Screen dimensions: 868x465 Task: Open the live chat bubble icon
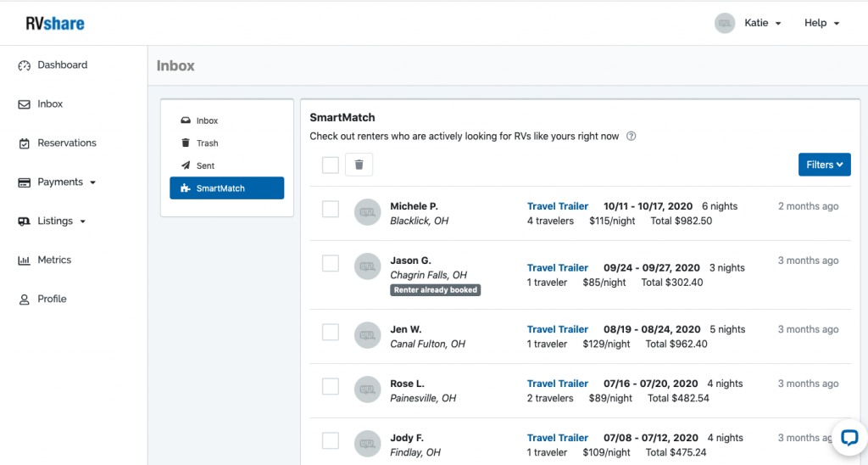[849, 437]
